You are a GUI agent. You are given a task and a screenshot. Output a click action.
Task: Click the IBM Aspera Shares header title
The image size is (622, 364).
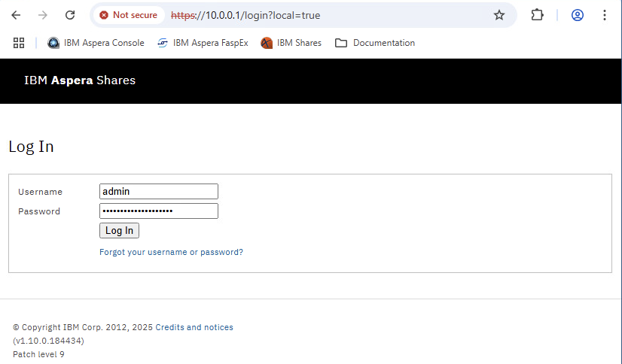[80, 80]
